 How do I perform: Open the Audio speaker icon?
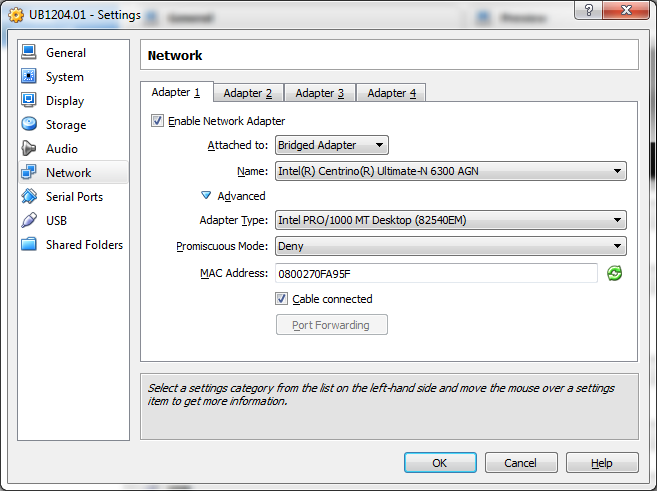click(29, 149)
